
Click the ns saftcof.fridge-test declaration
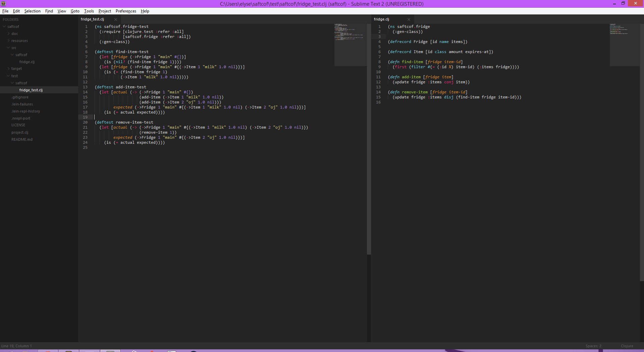pyautogui.click(x=121, y=27)
